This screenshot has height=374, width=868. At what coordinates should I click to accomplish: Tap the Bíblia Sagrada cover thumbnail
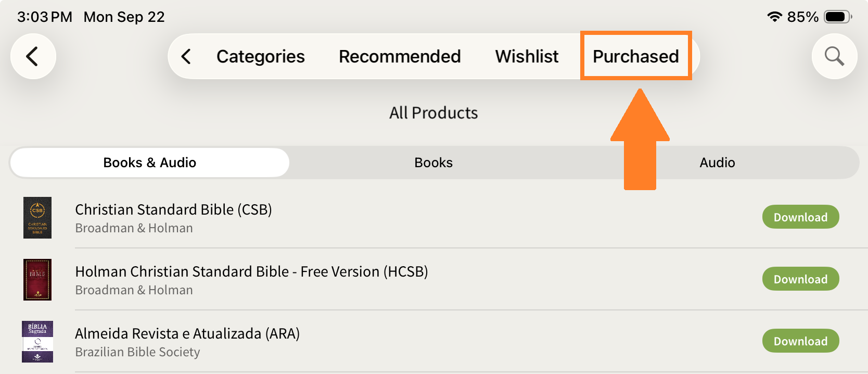[x=37, y=342]
